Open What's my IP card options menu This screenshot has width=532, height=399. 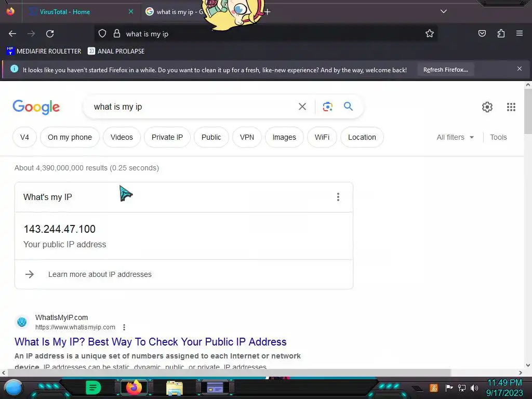pos(338,197)
